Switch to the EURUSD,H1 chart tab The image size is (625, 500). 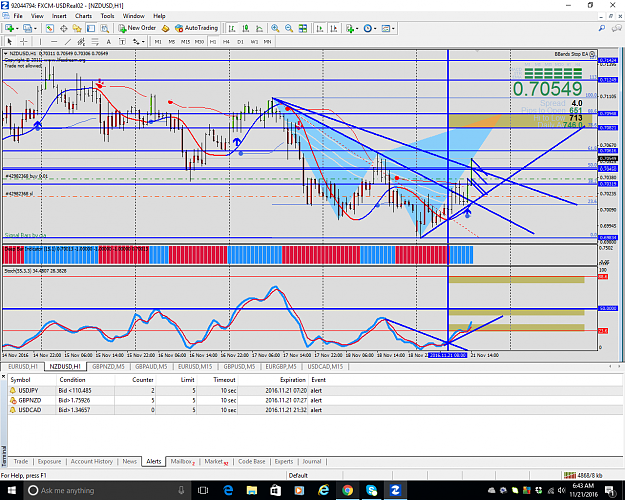[x=23, y=366]
